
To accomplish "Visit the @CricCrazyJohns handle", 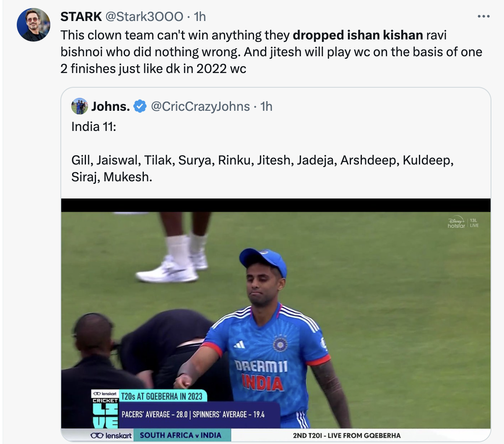I will tap(200, 107).
